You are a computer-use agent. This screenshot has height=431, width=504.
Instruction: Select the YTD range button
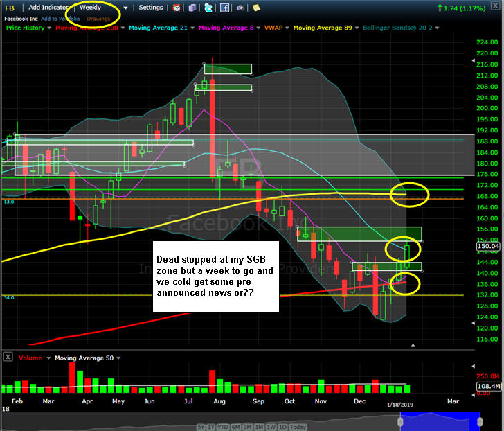[x=222, y=427]
